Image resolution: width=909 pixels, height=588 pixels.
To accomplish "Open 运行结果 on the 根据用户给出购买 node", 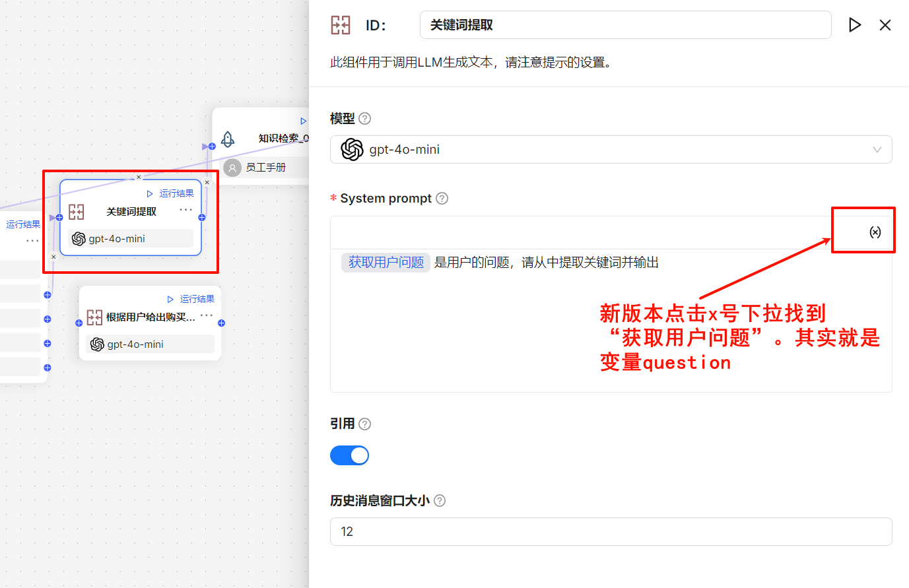I will 197,299.
